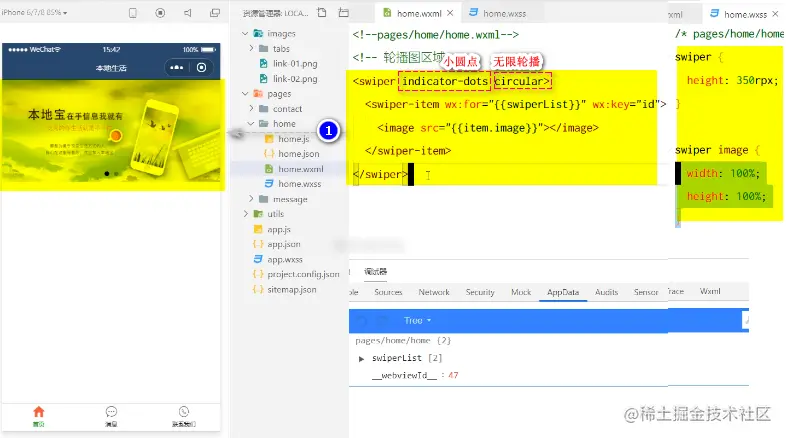Select home.wxml in file tree
Image resolution: width=786 pixels, height=438 pixels.
pos(301,169)
